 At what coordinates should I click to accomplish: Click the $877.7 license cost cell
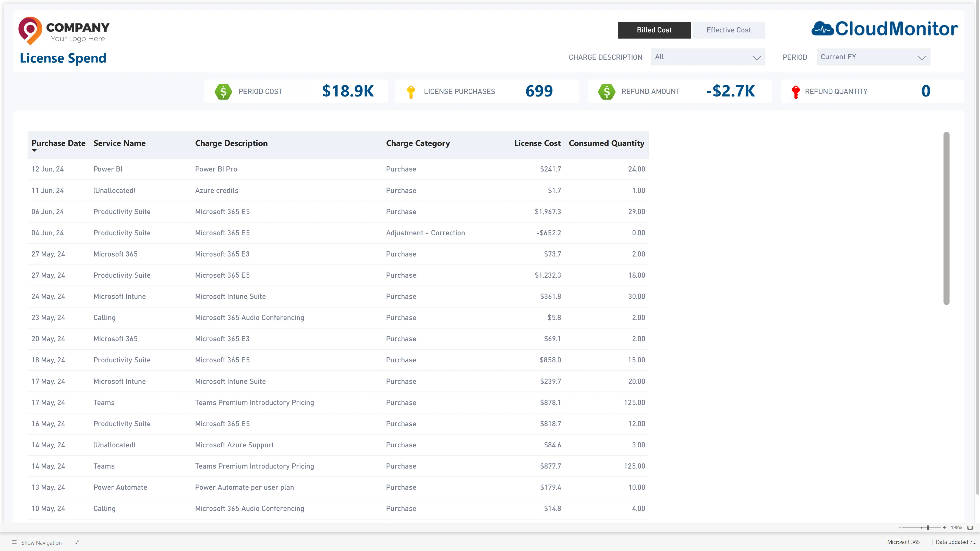[550, 466]
